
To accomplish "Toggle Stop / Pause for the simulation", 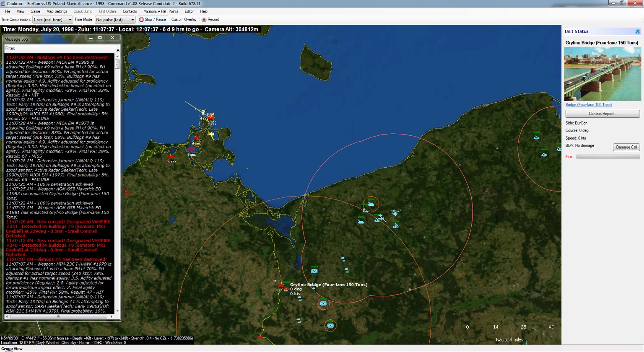I will [x=153, y=19].
